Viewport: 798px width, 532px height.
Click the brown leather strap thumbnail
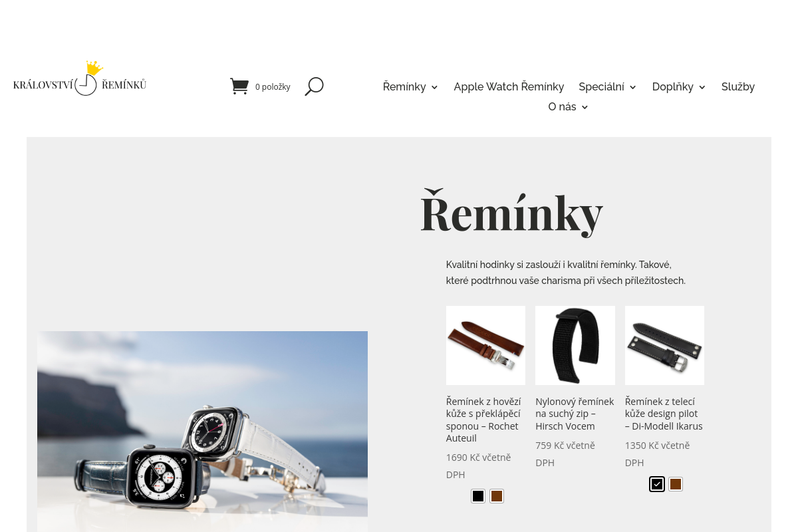click(485, 345)
